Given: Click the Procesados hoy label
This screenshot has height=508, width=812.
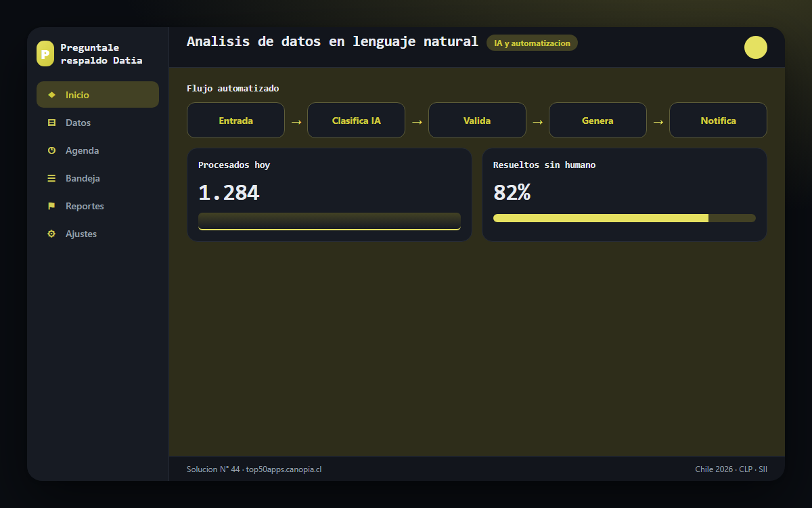Looking at the screenshot, I should (234, 165).
